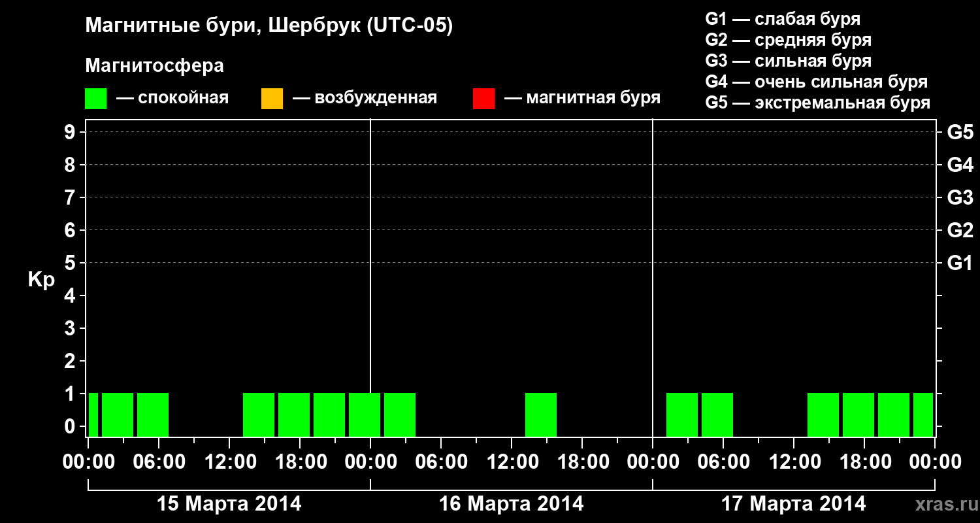Click the '— спокойная' legend label
Viewport: 980px width, 523px height.
(x=172, y=98)
